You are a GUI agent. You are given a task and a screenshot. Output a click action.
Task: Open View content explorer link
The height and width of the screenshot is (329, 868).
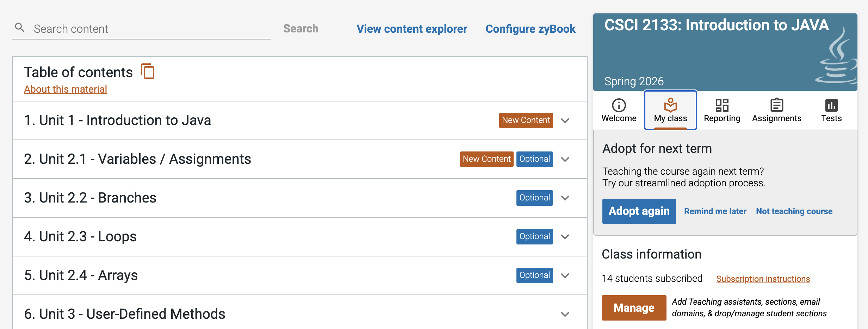tap(412, 29)
